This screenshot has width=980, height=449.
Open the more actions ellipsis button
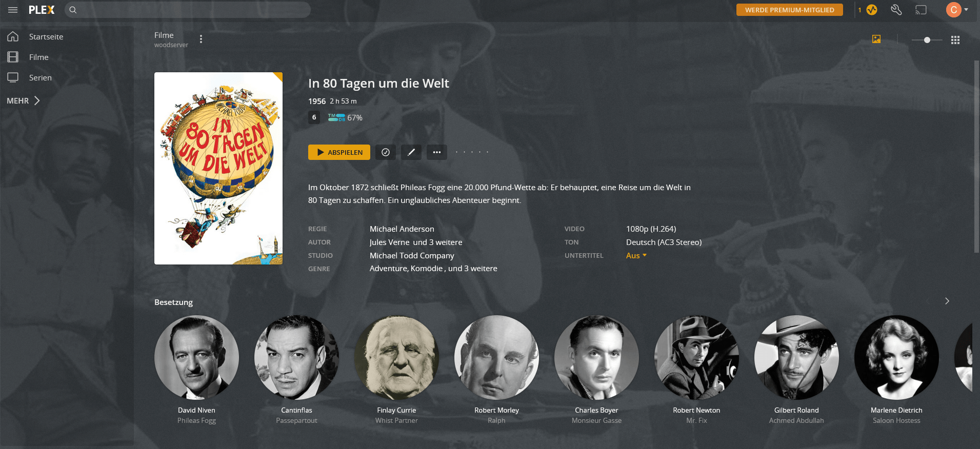tap(437, 152)
